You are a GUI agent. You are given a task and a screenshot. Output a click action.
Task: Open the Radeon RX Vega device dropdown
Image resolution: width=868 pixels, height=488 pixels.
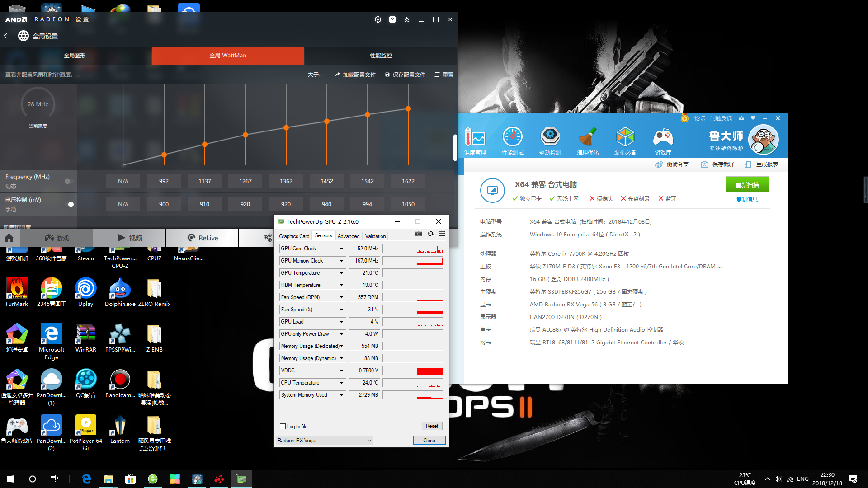click(x=325, y=440)
